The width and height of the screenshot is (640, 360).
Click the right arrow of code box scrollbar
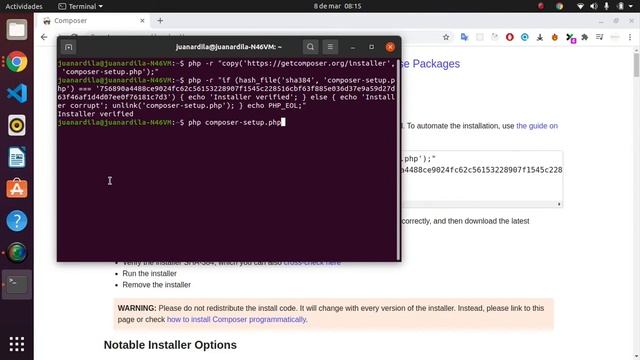(x=559, y=204)
